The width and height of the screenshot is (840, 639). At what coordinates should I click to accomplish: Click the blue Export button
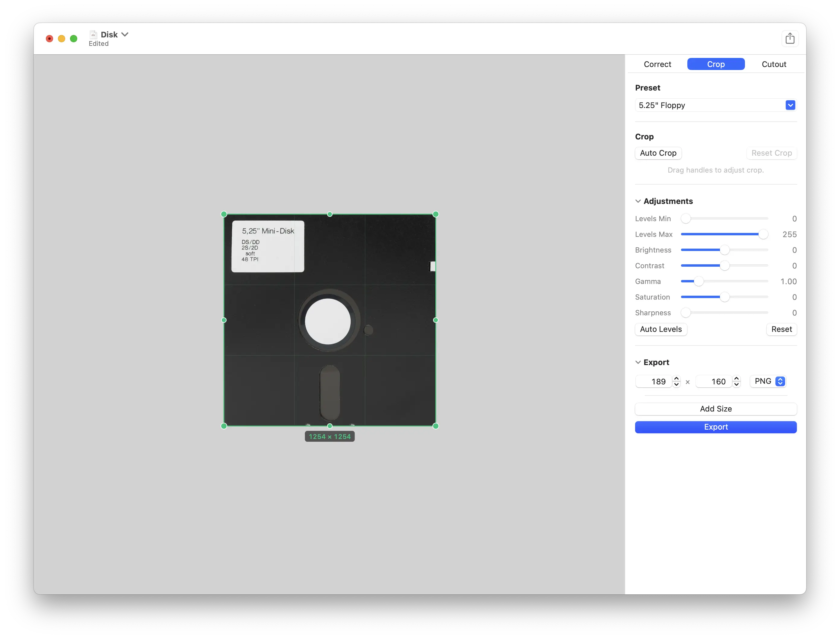[716, 427]
